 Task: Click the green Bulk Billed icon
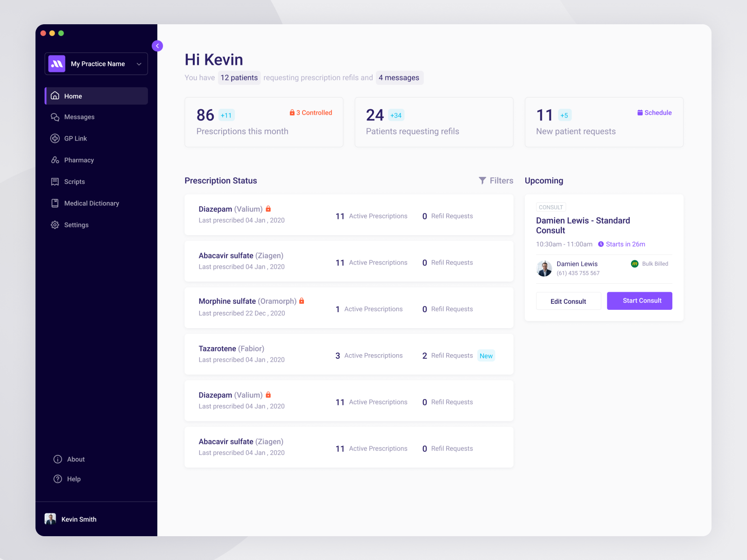(x=634, y=264)
